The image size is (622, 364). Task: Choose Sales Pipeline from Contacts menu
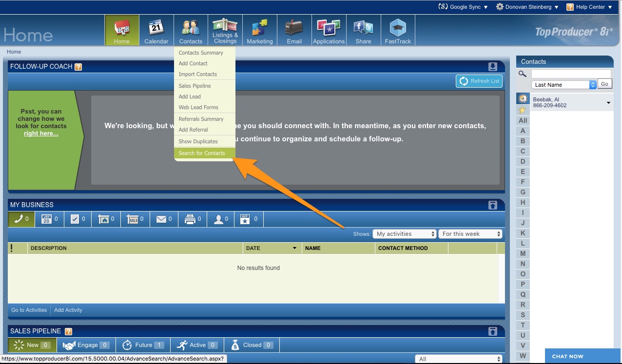click(x=194, y=86)
